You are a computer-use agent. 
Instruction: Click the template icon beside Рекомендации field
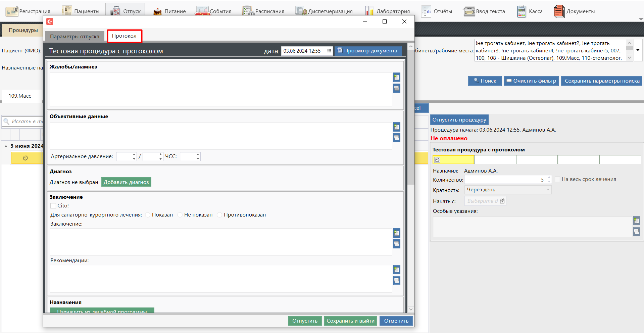click(397, 270)
